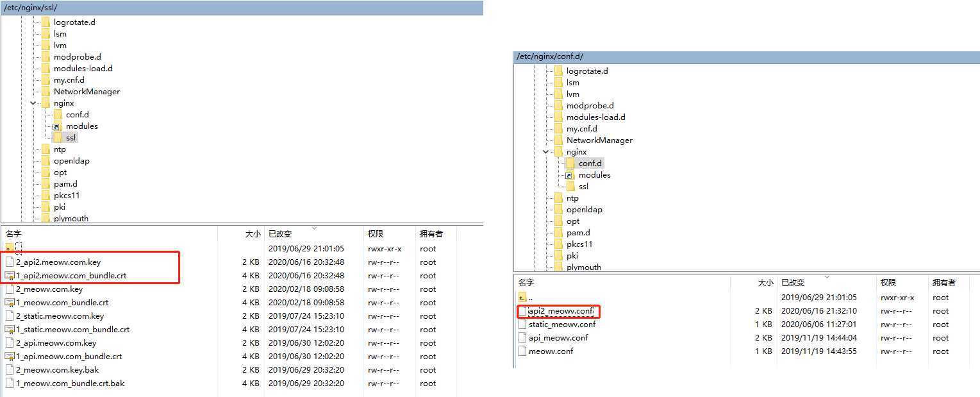
Task: Click the file icon of 1_meoww.com_bundle.crt.bak
Action: coord(9,384)
